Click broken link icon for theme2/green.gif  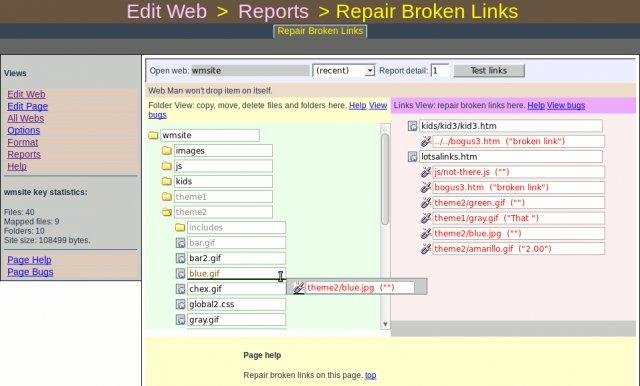426,203
